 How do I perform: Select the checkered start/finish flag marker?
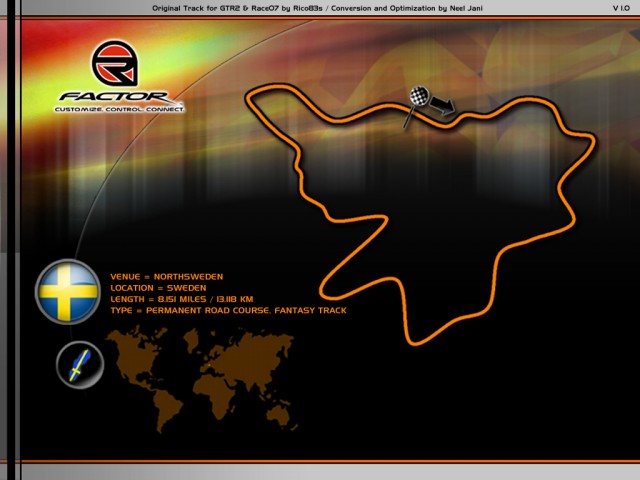tap(419, 100)
